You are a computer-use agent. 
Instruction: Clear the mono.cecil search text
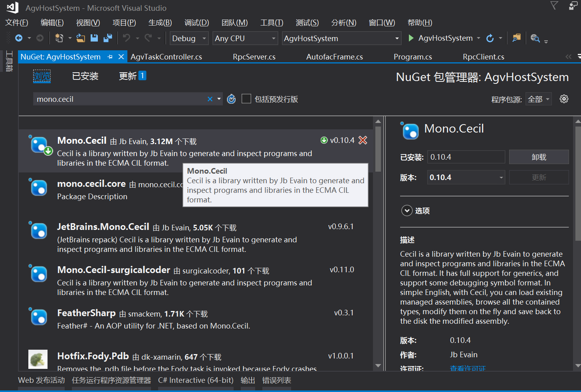click(x=210, y=99)
